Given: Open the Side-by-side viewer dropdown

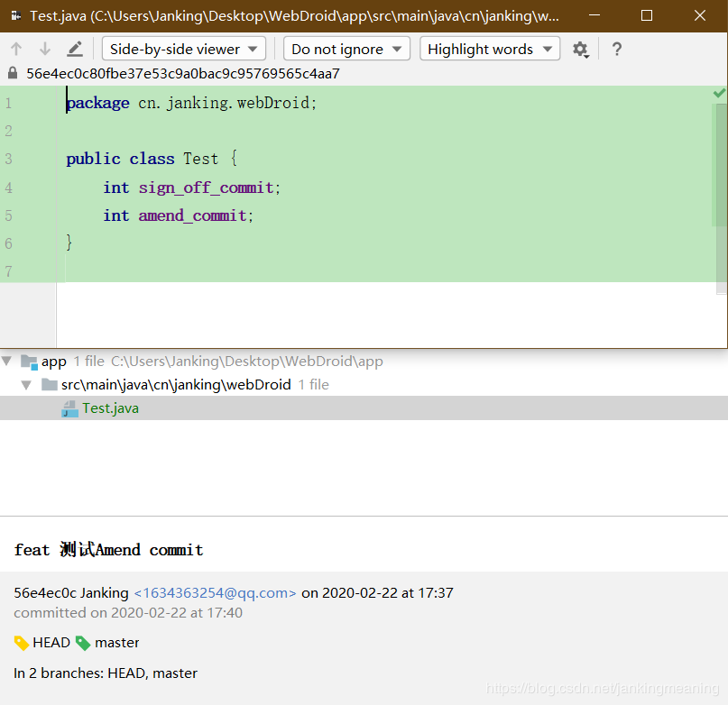Looking at the screenshot, I should point(184,49).
